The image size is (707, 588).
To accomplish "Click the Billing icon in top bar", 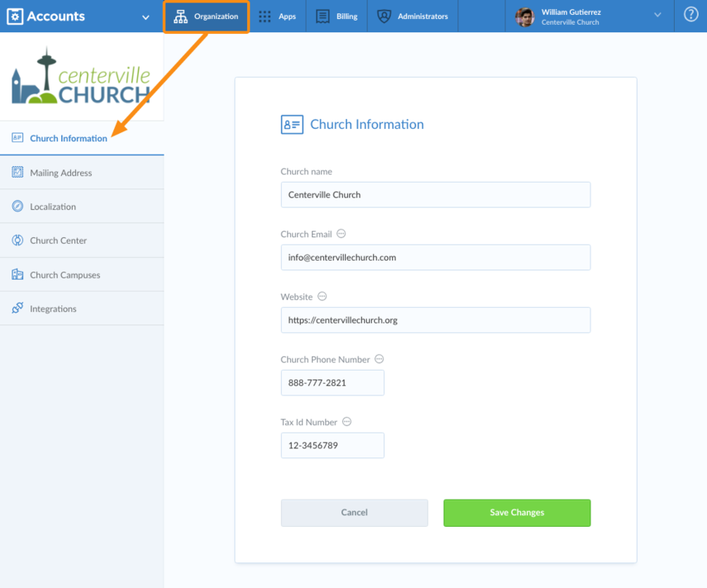I will (x=322, y=16).
